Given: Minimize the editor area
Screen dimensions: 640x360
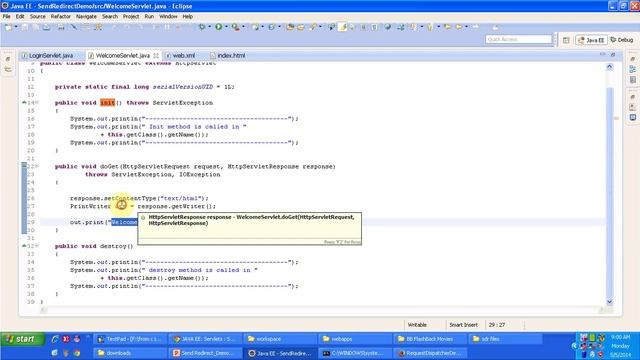Looking at the screenshot, I should (603, 54).
